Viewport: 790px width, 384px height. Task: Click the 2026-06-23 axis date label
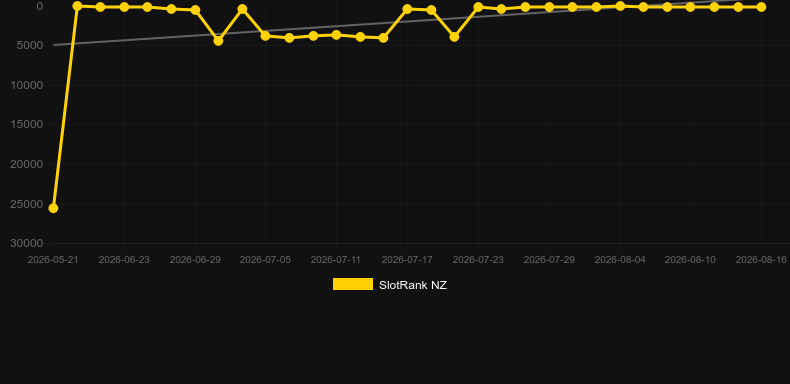[x=124, y=260]
